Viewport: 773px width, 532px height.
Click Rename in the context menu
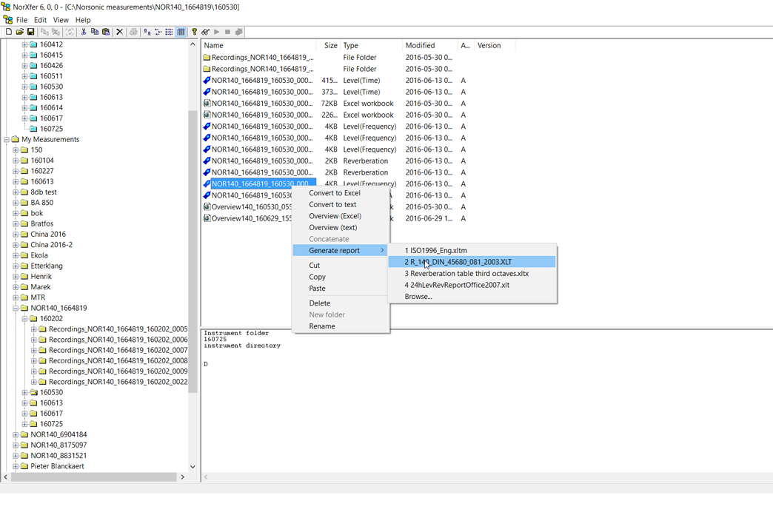click(341, 326)
